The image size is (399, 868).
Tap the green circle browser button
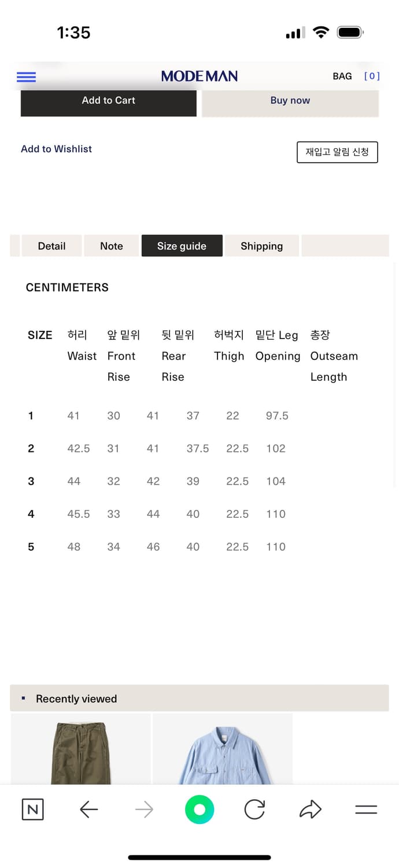[x=199, y=810]
